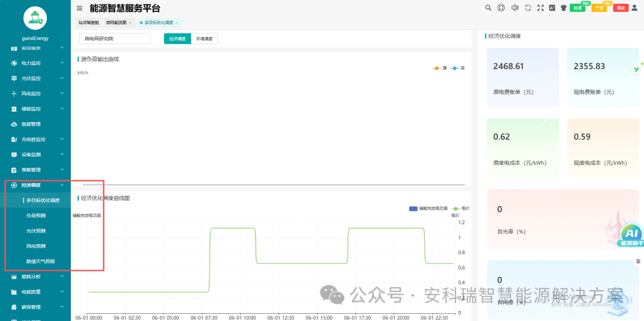
Task: Click the 设备监测 monitor icon
Action: pos(14,155)
